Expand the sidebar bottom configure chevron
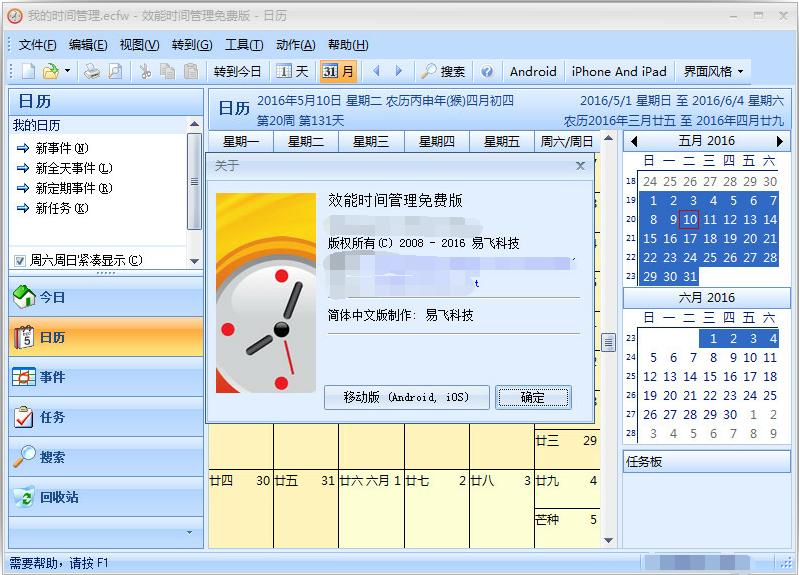This screenshot has height=575, width=799. pos(190,534)
